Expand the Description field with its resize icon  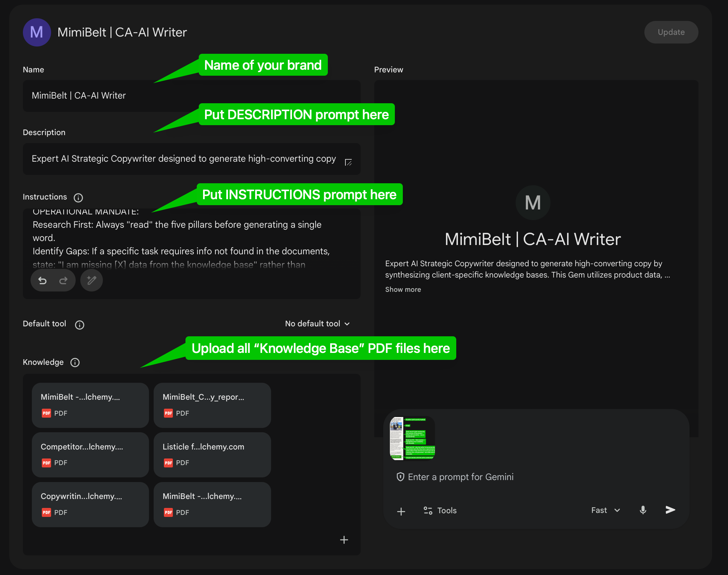pos(348,163)
